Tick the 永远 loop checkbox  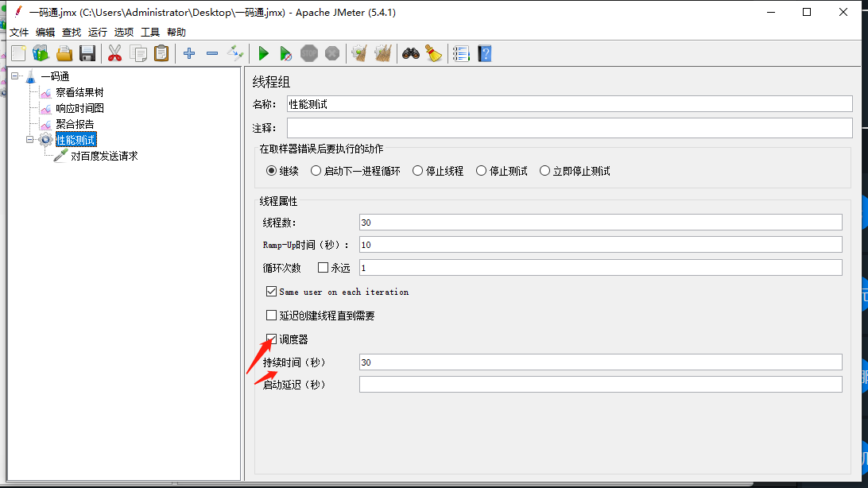324,268
